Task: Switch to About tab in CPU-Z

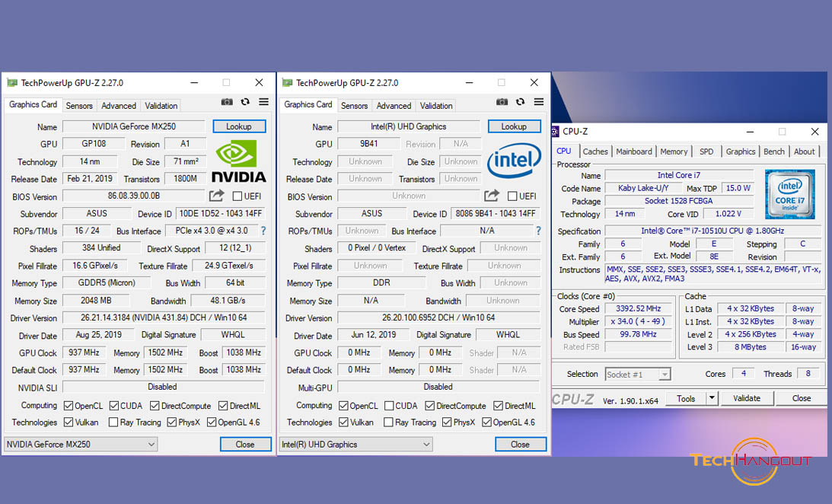Action: [x=804, y=152]
